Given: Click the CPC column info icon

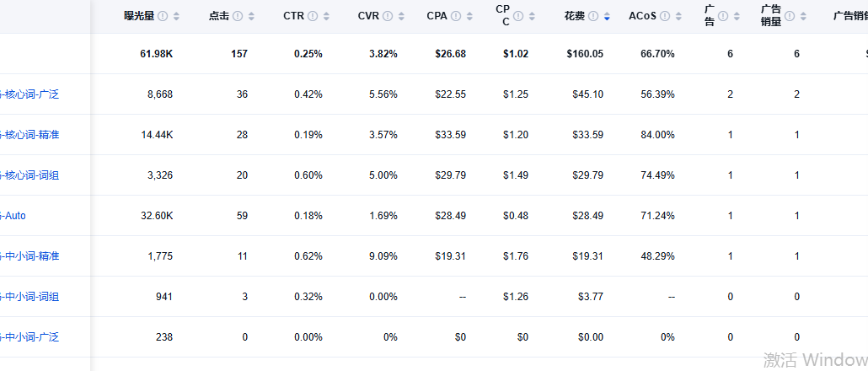Looking at the screenshot, I should pyautogui.click(x=517, y=16).
